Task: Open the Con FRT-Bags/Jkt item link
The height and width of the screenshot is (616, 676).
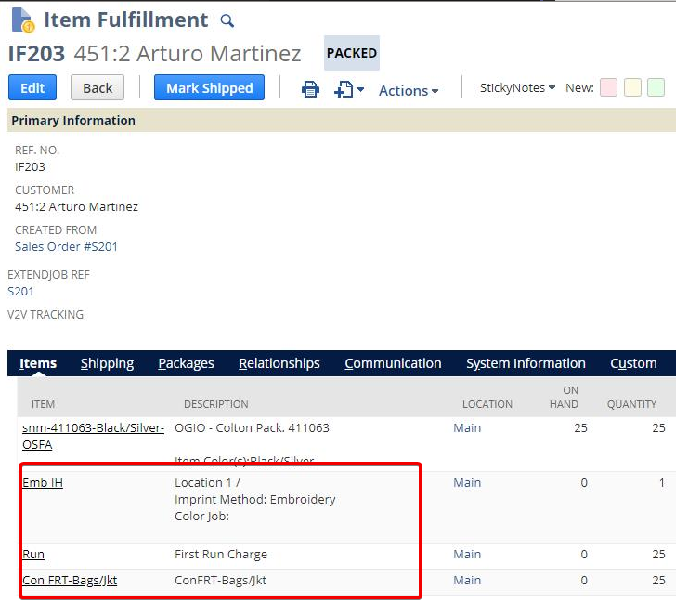Action: click(70, 580)
